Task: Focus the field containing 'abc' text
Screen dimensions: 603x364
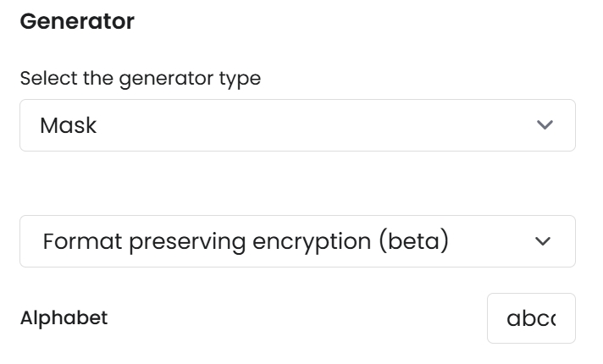Action: coord(531,318)
